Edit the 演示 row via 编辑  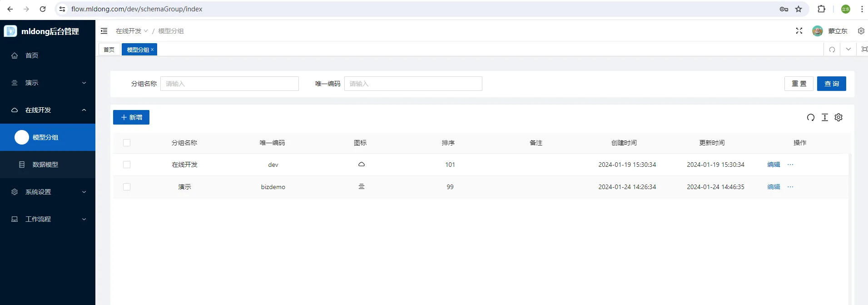point(774,187)
